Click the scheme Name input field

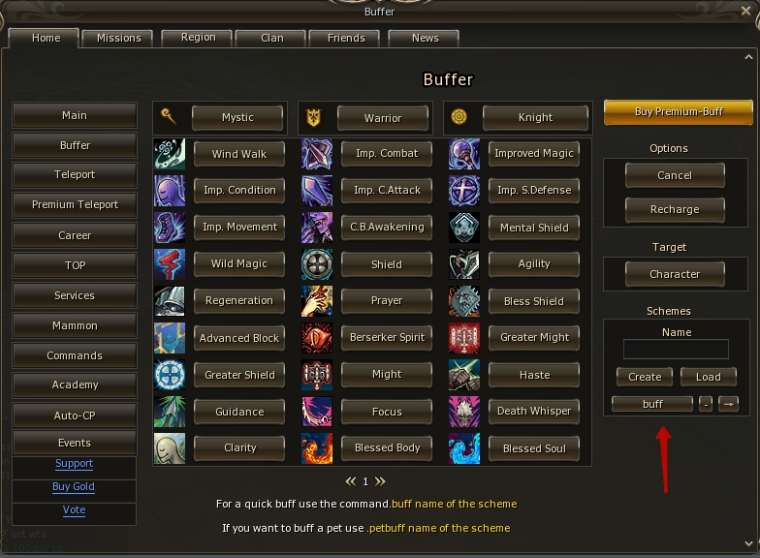pos(676,349)
